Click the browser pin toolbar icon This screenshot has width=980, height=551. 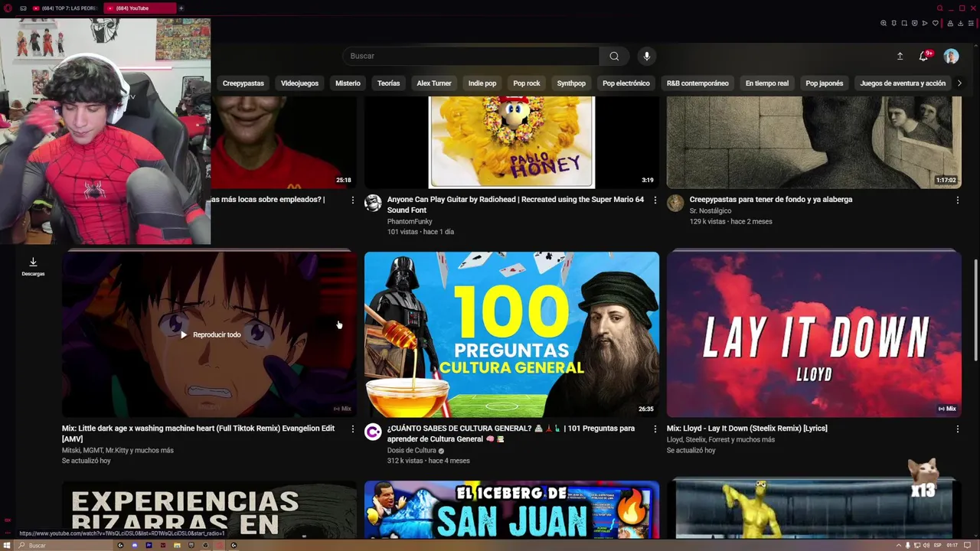893,23
